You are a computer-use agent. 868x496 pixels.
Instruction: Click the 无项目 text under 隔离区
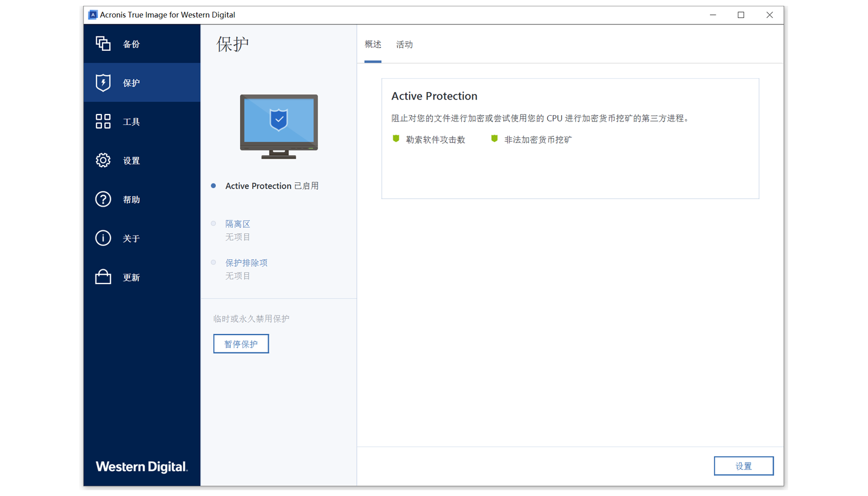238,237
